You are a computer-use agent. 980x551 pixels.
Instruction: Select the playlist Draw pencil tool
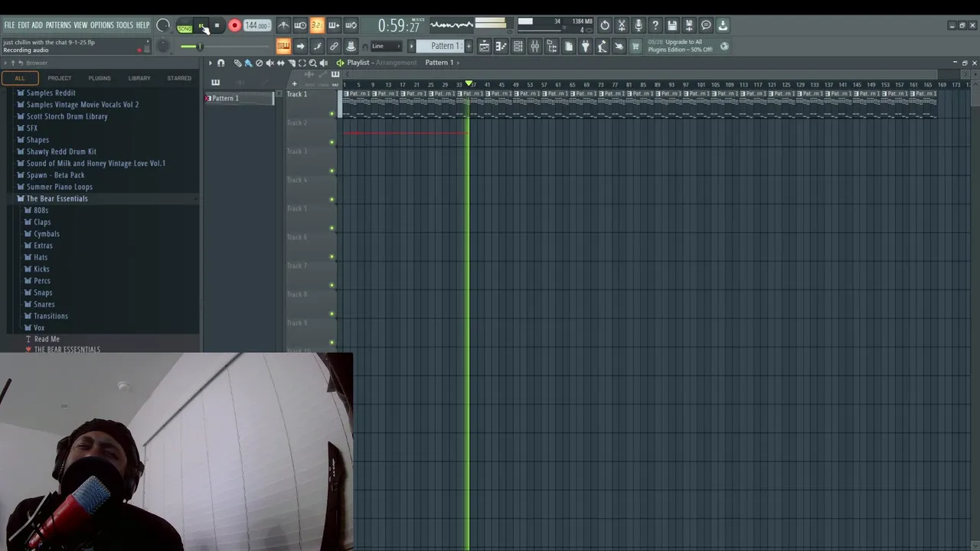coord(237,63)
